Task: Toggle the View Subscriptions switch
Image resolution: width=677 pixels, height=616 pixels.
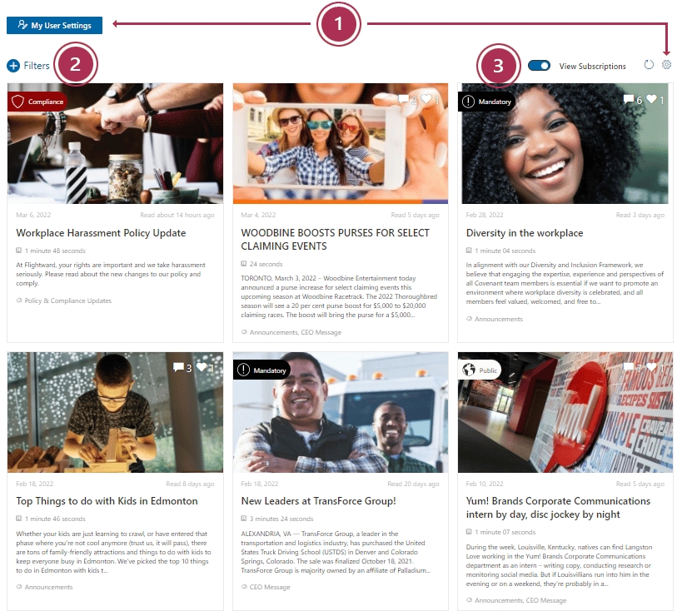Action: [539, 66]
